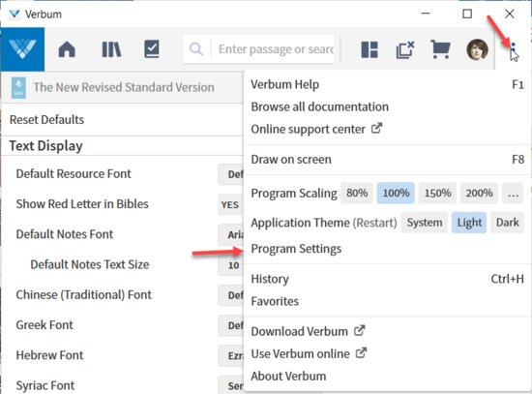Screen dimensions: 532x394
Task: Click Reset Defaults
Action: [46, 120]
